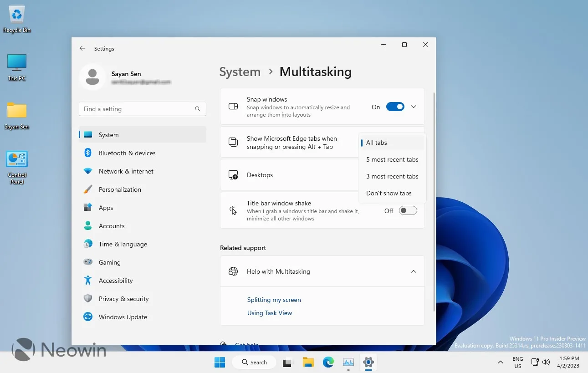588x373 pixels.
Task: Click the Accessibility icon in sidebar
Action: point(88,281)
